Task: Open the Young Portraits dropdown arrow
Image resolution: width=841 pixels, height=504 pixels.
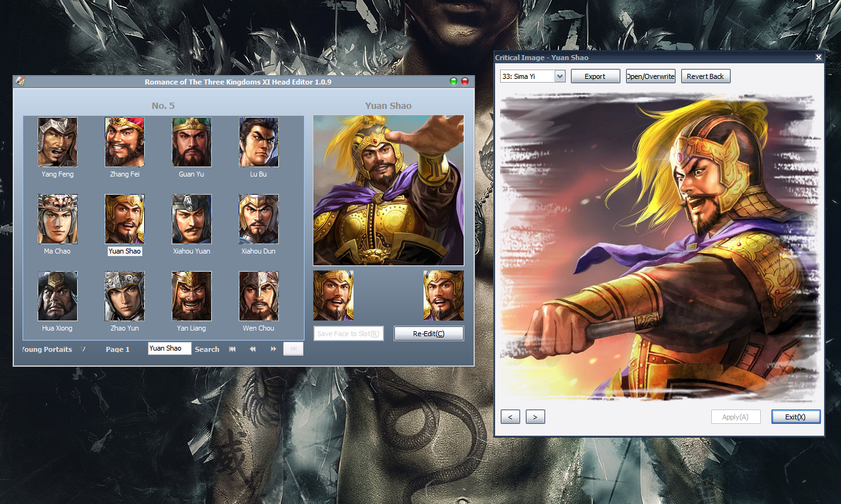Action: pyautogui.click(x=83, y=349)
